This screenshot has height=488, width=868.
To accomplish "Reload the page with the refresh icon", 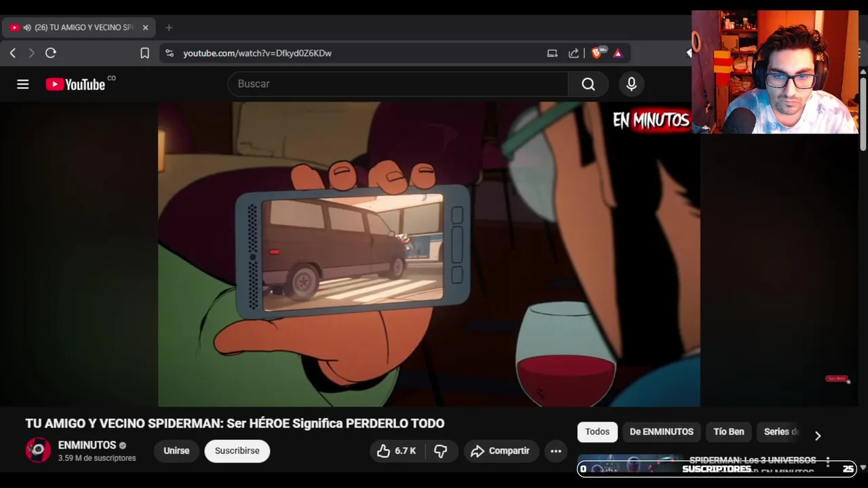I will (51, 53).
